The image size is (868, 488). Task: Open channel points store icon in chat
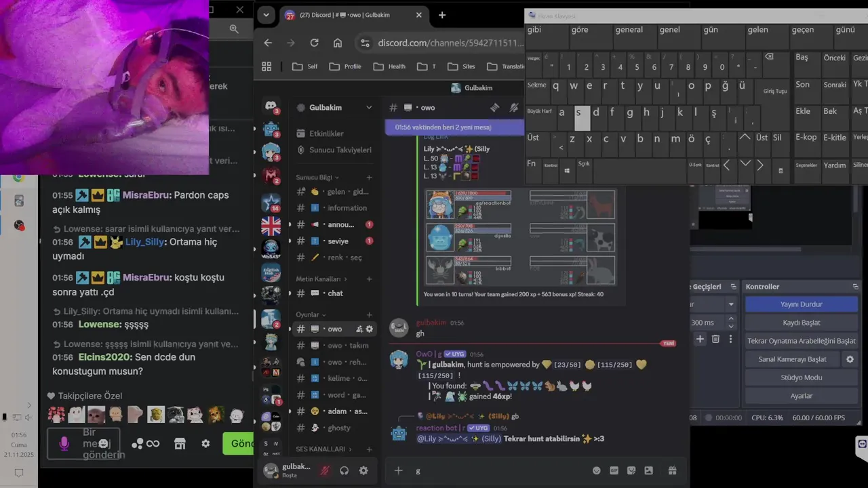180,443
